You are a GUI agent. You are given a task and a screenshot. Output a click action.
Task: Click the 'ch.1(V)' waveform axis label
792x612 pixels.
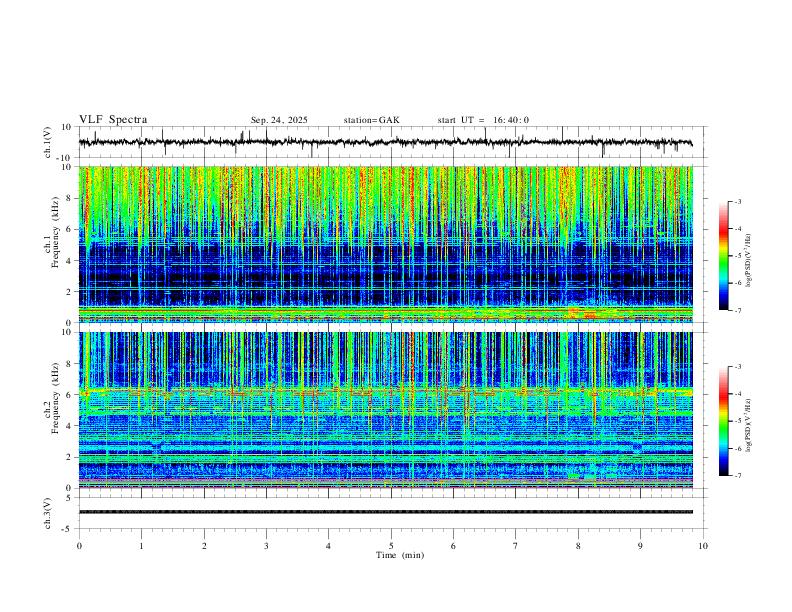pyautogui.click(x=48, y=142)
